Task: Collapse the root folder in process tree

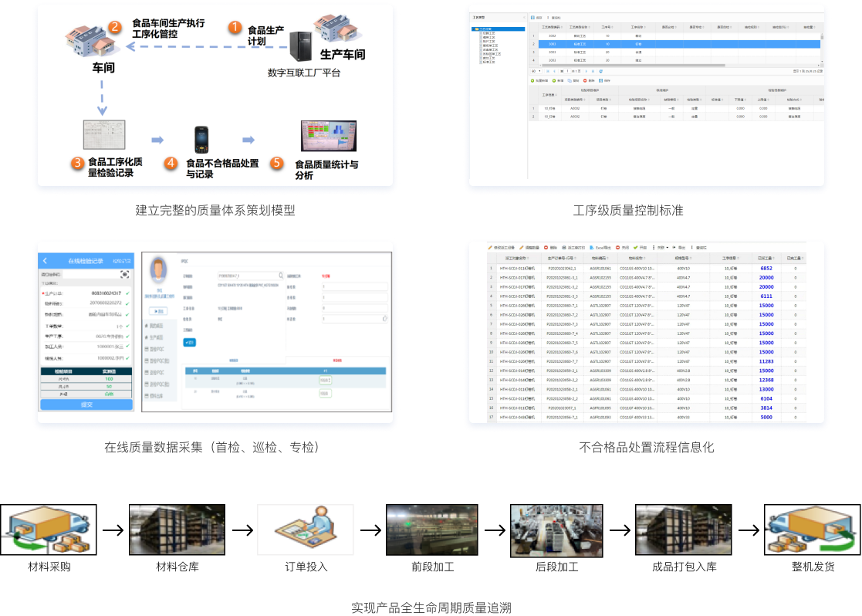Action: [x=475, y=29]
